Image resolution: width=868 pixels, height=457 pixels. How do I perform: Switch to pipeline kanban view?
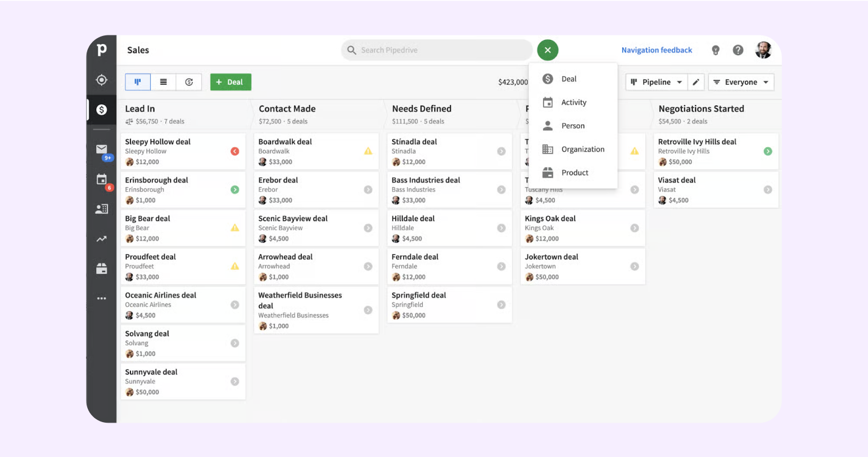click(138, 82)
